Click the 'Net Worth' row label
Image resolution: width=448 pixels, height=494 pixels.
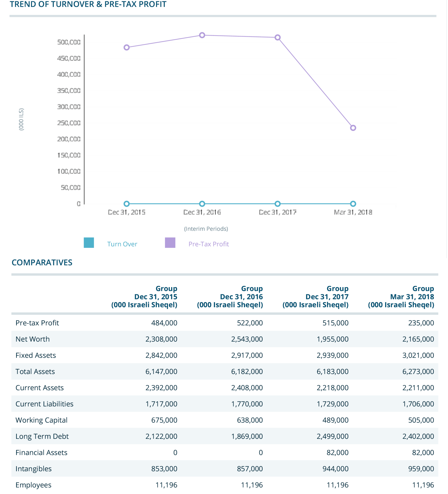(33, 339)
